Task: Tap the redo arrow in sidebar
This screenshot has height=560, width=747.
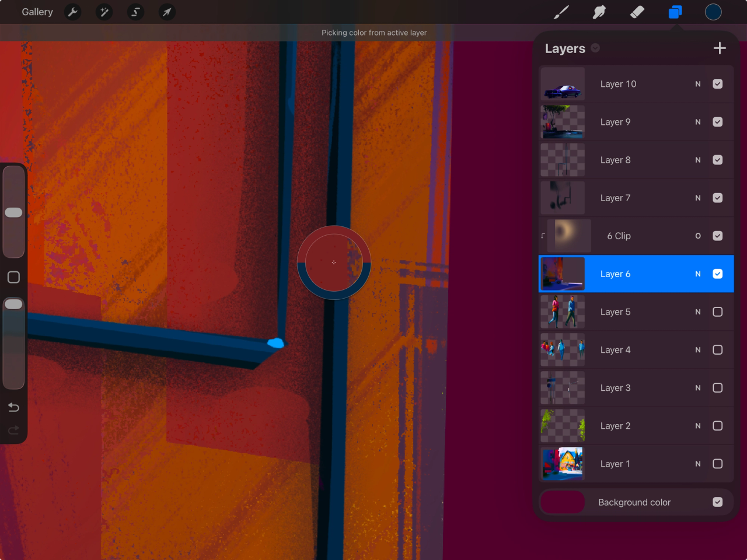Action: coord(13,430)
